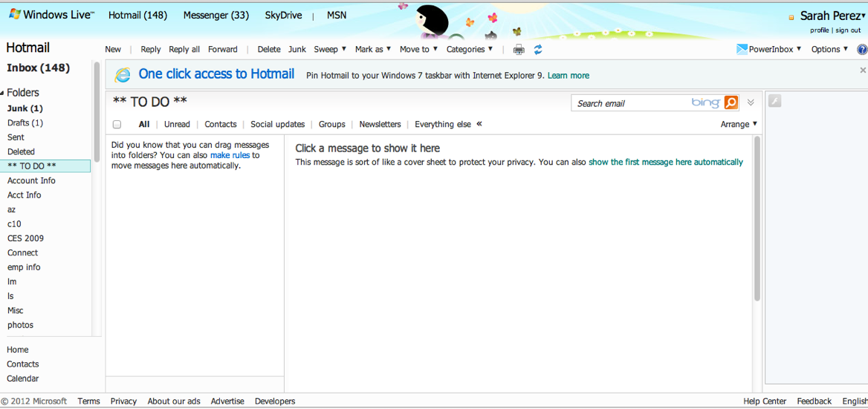Click Reply all in toolbar
This screenshot has height=409, width=868.
click(x=184, y=49)
